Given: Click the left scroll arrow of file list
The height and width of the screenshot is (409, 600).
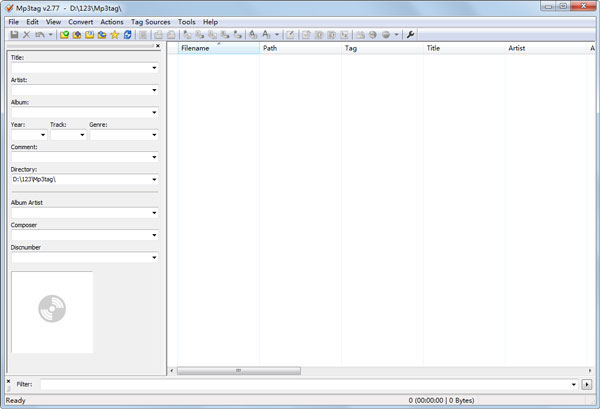Looking at the screenshot, I should coord(172,371).
